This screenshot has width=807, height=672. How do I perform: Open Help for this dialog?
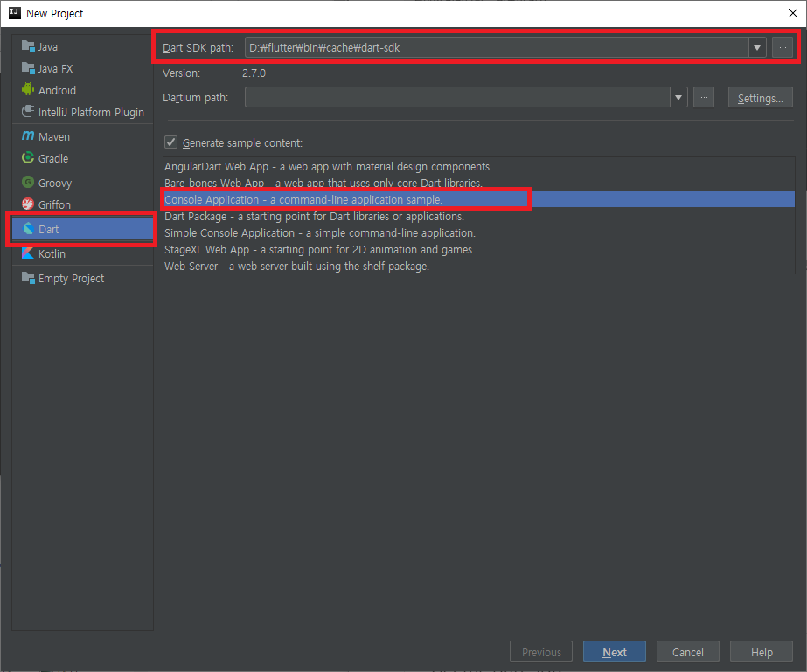762,651
